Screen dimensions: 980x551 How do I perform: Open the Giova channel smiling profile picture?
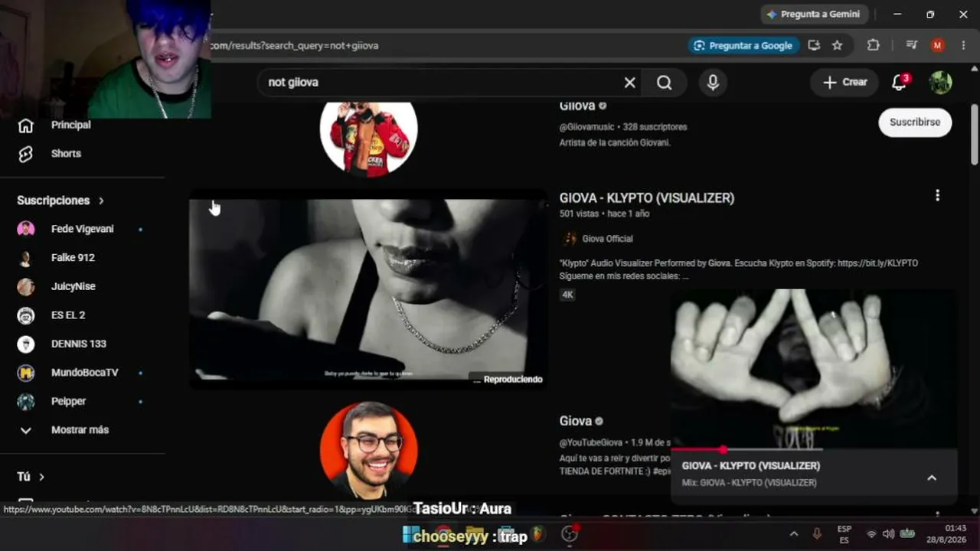368,449
